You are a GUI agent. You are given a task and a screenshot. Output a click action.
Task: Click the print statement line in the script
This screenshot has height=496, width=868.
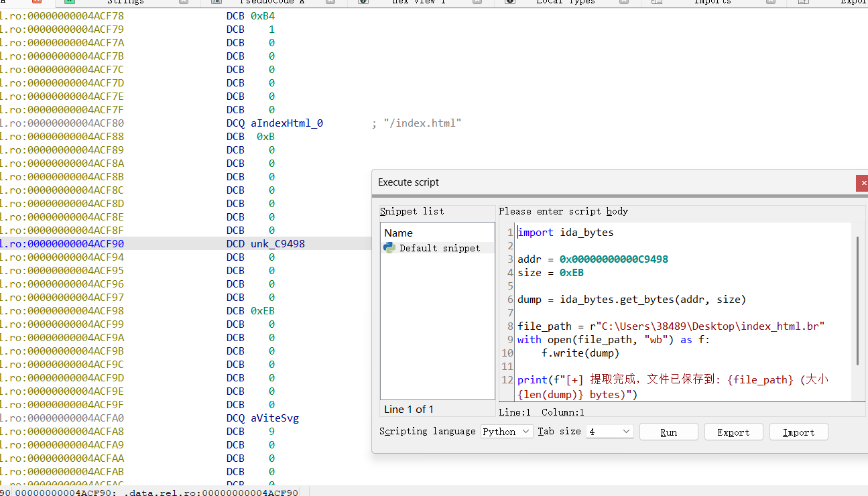point(673,387)
